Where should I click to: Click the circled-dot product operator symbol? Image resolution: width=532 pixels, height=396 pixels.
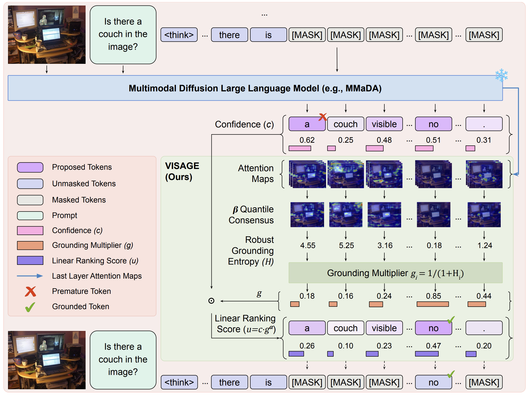pyautogui.click(x=211, y=301)
